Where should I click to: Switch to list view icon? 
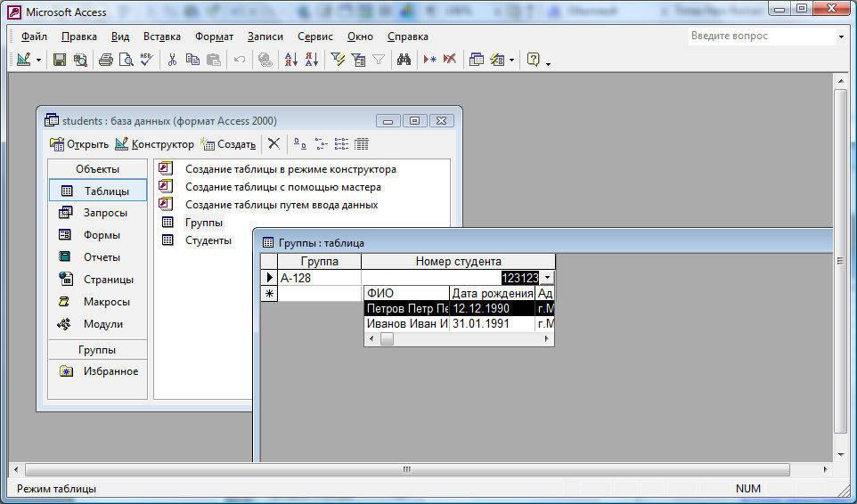(x=341, y=143)
